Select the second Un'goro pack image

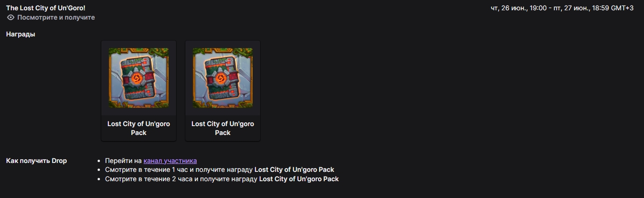[223, 78]
